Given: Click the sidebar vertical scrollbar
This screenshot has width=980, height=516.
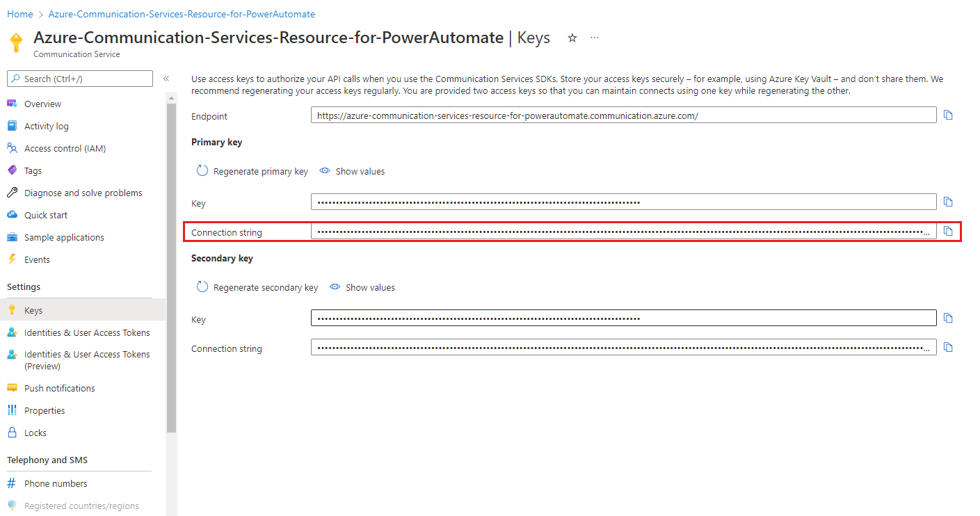Looking at the screenshot, I should [171, 268].
